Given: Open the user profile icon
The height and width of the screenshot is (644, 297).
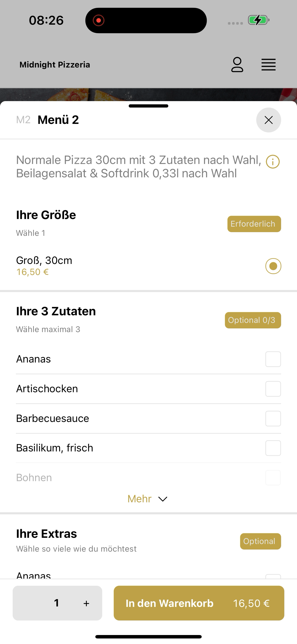Looking at the screenshot, I should coord(237,65).
